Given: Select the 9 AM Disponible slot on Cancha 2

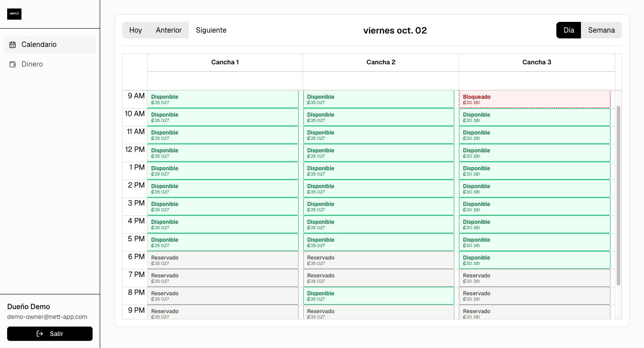Looking at the screenshot, I should [379, 99].
